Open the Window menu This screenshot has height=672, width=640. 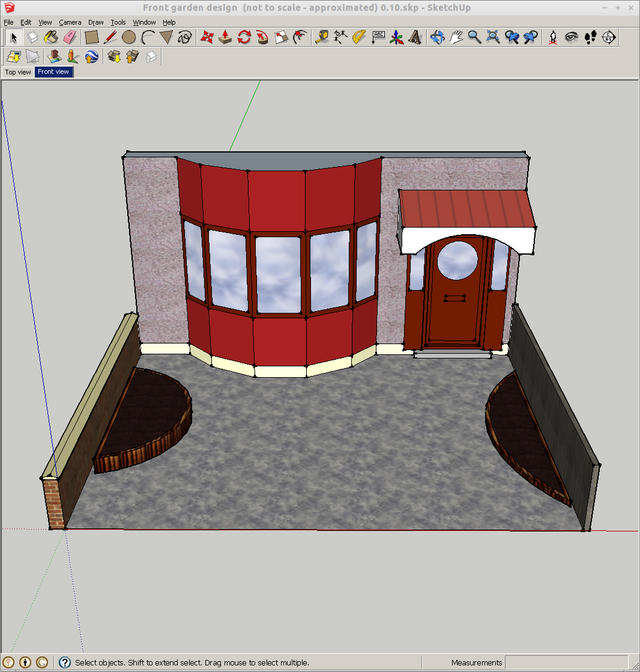[x=144, y=22]
